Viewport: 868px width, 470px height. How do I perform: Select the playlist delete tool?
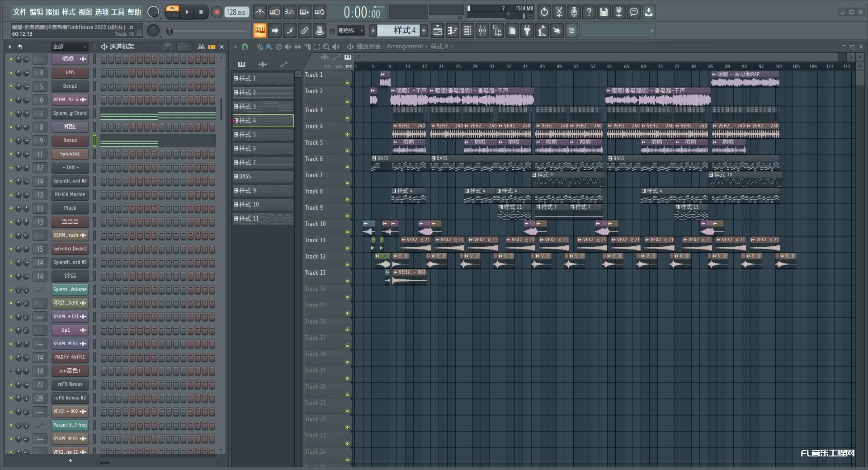pos(278,47)
